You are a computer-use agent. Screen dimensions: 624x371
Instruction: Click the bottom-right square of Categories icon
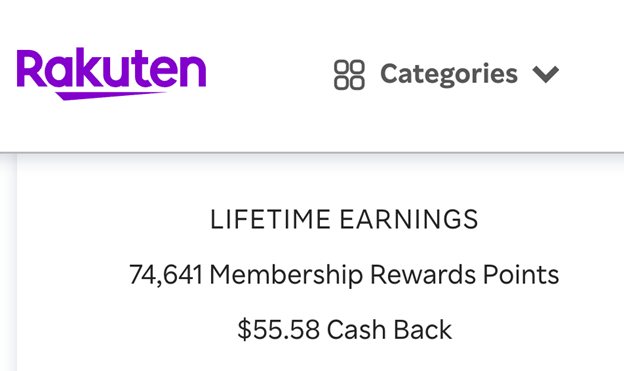pos(357,83)
